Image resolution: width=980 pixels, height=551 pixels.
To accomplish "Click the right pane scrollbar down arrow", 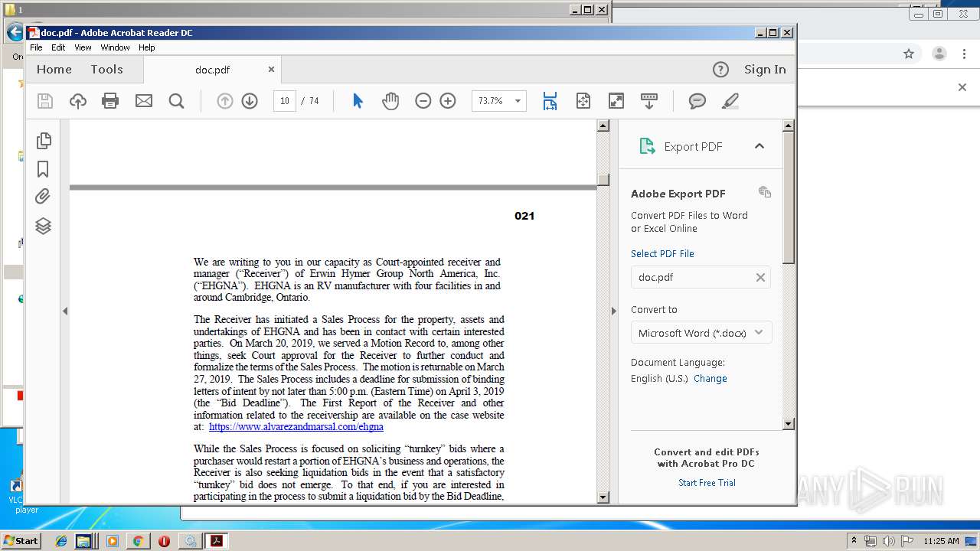I will click(789, 423).
